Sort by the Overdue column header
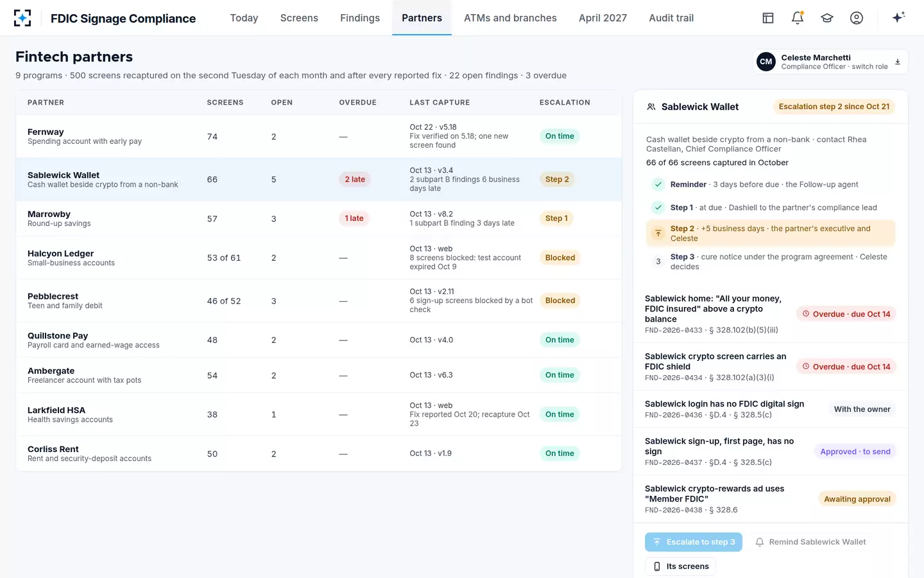This screenshot has height=578, width=924. [358, 103]
